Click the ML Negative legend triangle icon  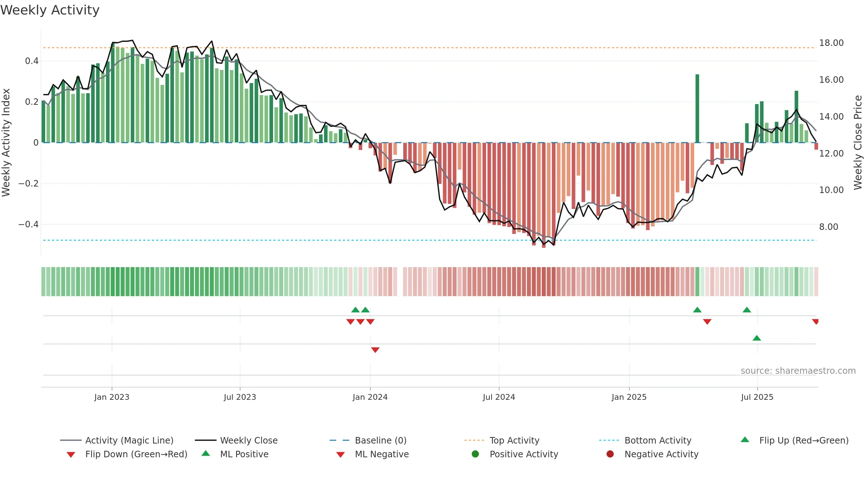(x=340, y=455)
